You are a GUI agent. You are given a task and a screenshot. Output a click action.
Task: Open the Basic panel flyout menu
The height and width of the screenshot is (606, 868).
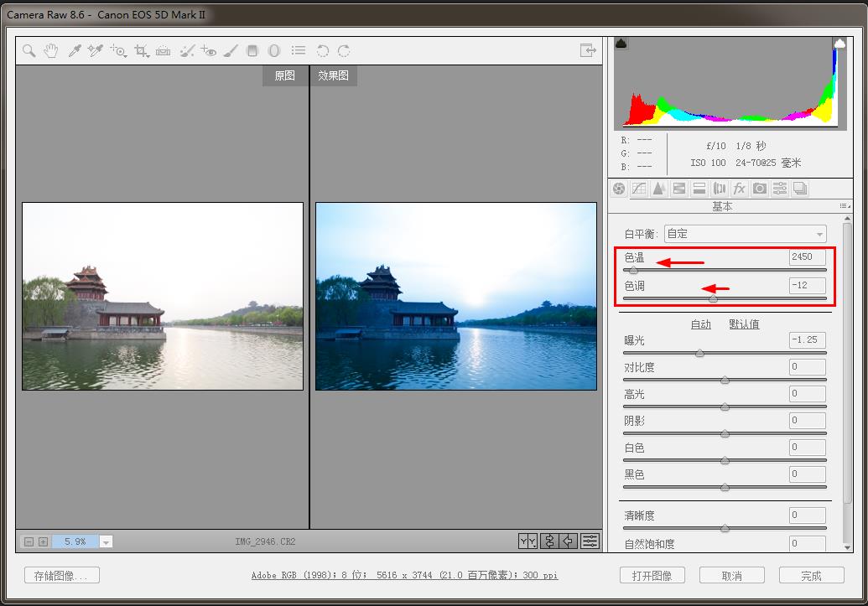pyautogui.click(x=845, y=206)
